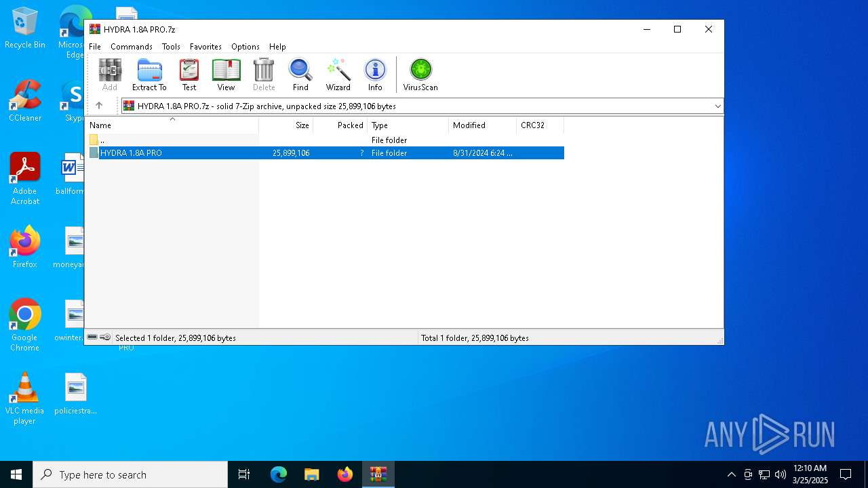
Task: Open the Windows Start menu
Action: click(16, 474)
